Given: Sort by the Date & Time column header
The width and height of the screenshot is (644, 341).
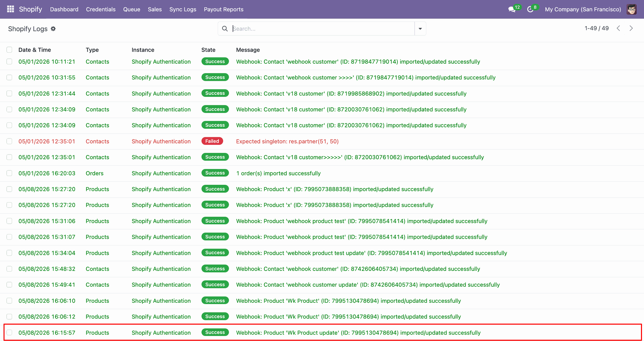Looking at the screenshot, I should click(x=35, y=50).
